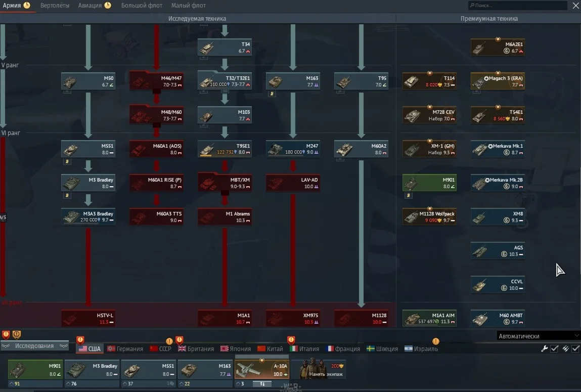Select the США nation tab
Screen dimensions: 581x392
click(90, 349)
